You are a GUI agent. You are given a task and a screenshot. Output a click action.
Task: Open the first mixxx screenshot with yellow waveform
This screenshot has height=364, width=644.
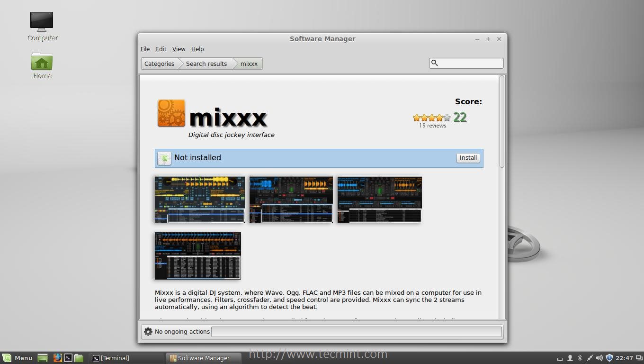click(x=199, y=200)
